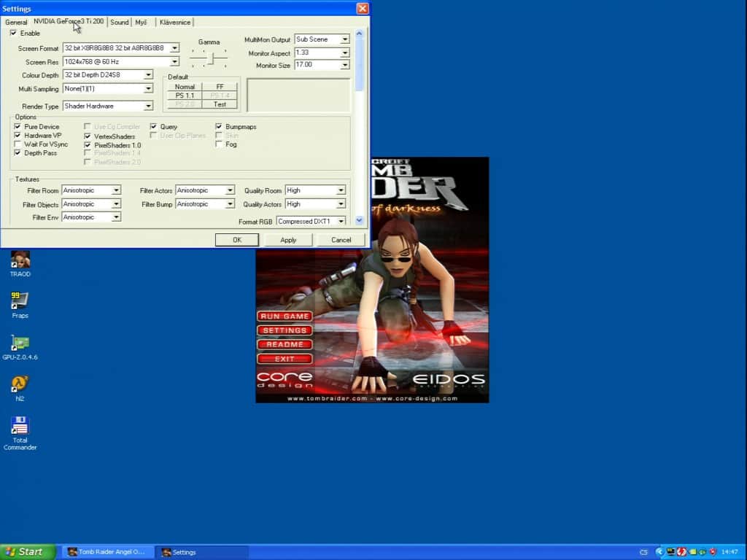
Task: Select the Total Commander floppy icon
Action: pos(20,426)
